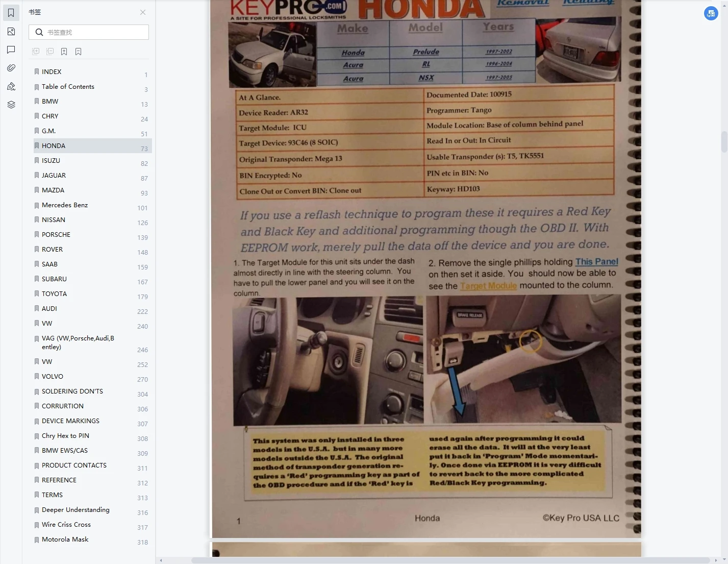Image resolution: width=728 pixels, height=564 pixels.
Task: Open the page thumbnails sidebar icon
Action: click(11, 32)
